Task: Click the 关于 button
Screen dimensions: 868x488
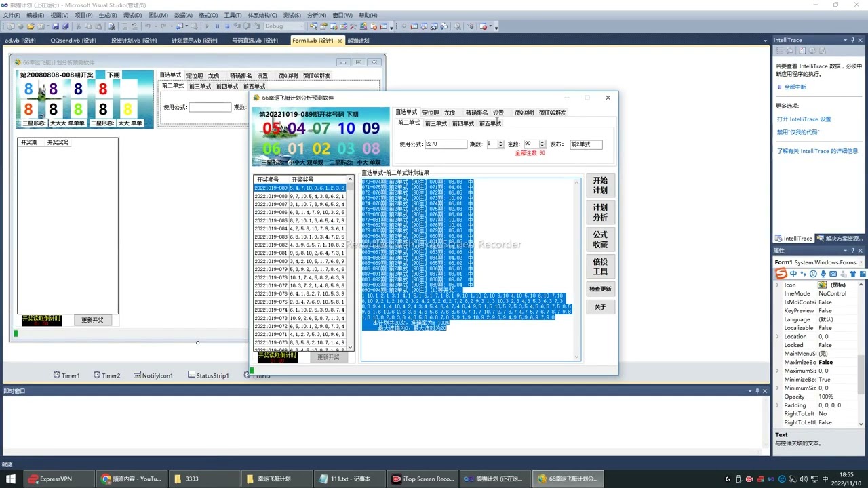Action: (600, 307)
